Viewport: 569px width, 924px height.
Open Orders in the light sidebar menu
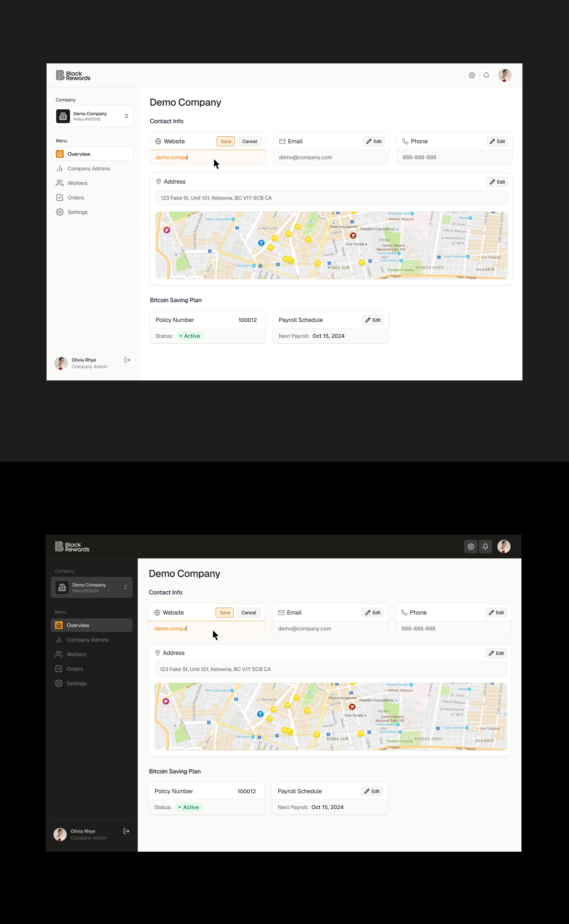(x=76, y=197)
